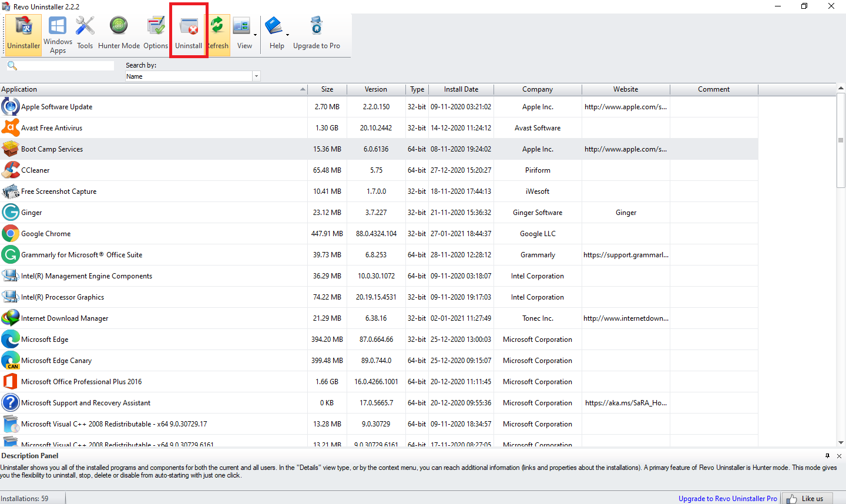Click the Like us button
Image resolution: width=846 pixels, height=504 pixels.
[806, 499]
